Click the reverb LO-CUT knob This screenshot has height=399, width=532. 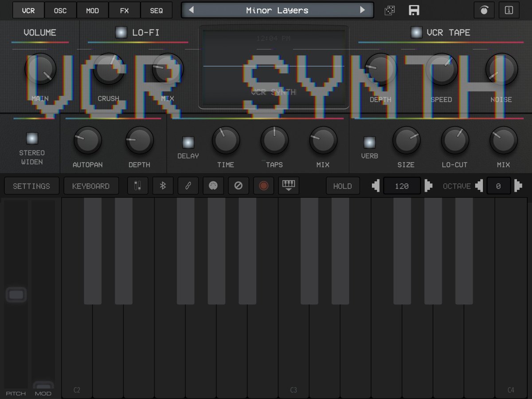tap(455, 140)
